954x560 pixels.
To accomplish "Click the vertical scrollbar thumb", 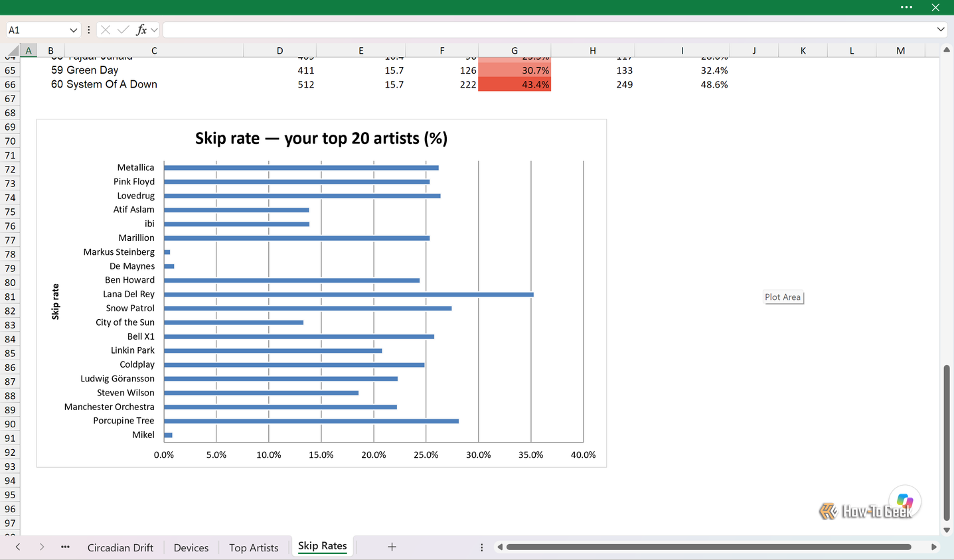I will point(947,443).
